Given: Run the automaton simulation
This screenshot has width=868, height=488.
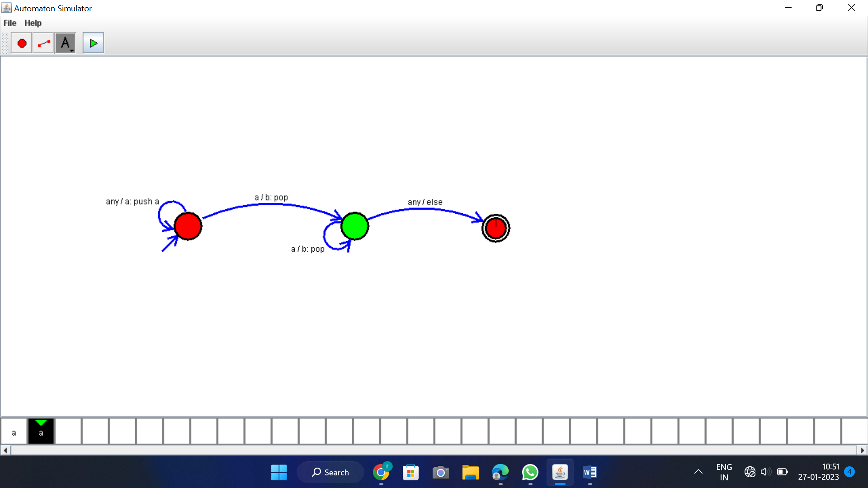Looking at the screenshot, I should click(x=93, y=43).
